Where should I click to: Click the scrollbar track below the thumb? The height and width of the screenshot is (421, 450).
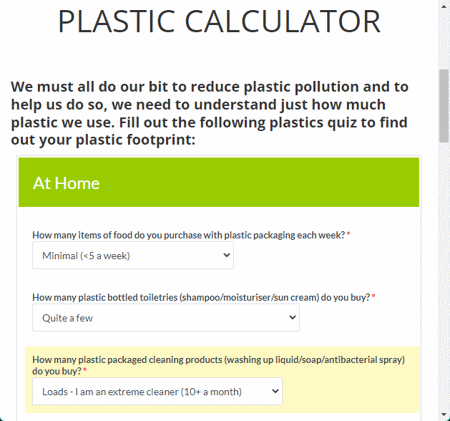[444, 276]
